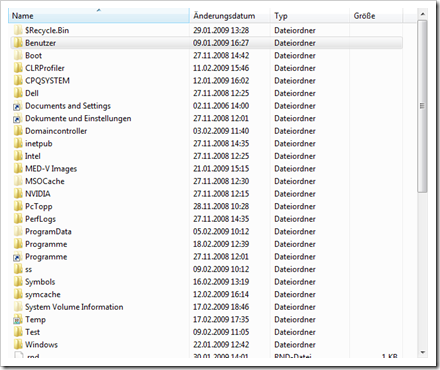Viewport: 440px width, 370px height.
Task: Click the Symbols folder icon
Action: 18,282
